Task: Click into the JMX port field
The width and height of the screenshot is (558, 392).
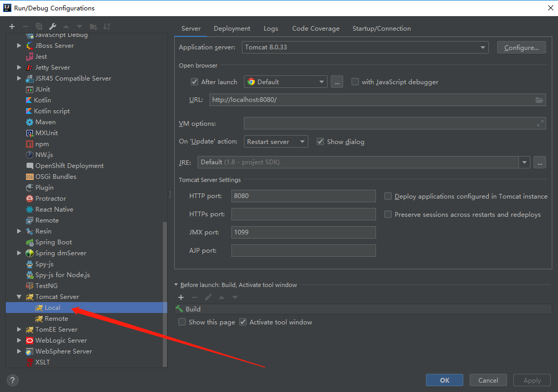Action: [304, 232]
